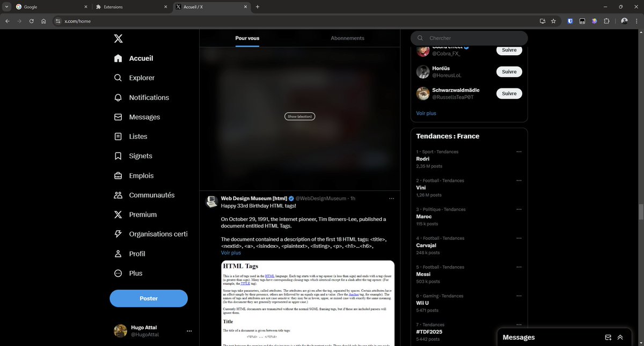Screen dimensions: 644x346
Task: Click the Notifications bell icon
Action: [118, 97]
